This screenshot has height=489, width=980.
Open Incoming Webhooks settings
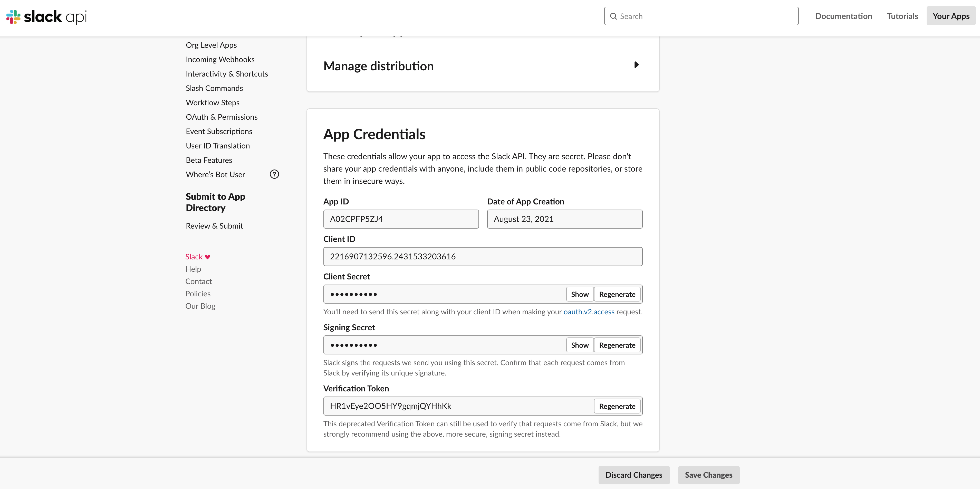pos(220,59)
